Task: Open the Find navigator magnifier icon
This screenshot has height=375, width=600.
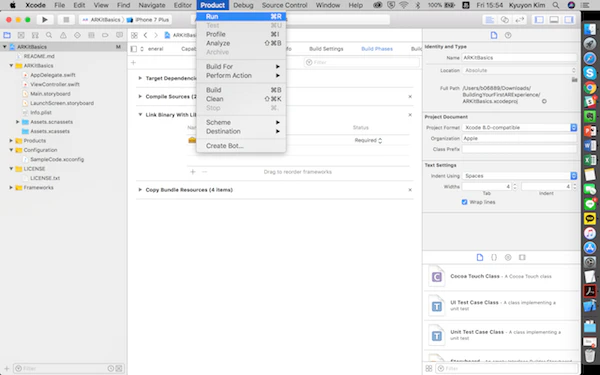Action: pyautogui.click(x=49, y=35)
